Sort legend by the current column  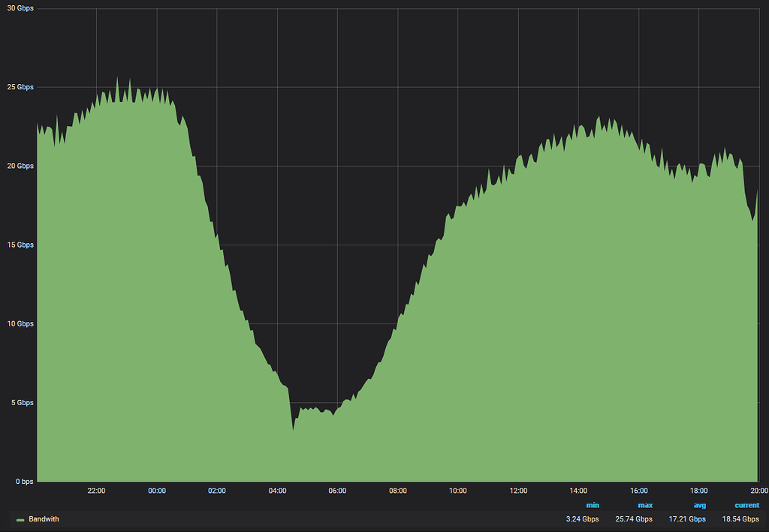pyautogui.click(x=746, y=505)
